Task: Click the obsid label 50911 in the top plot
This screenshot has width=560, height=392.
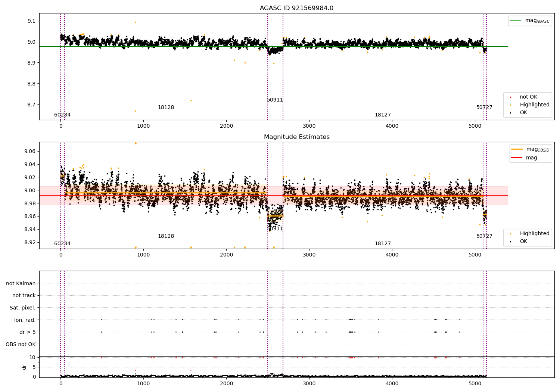Action: pos(275,100)
